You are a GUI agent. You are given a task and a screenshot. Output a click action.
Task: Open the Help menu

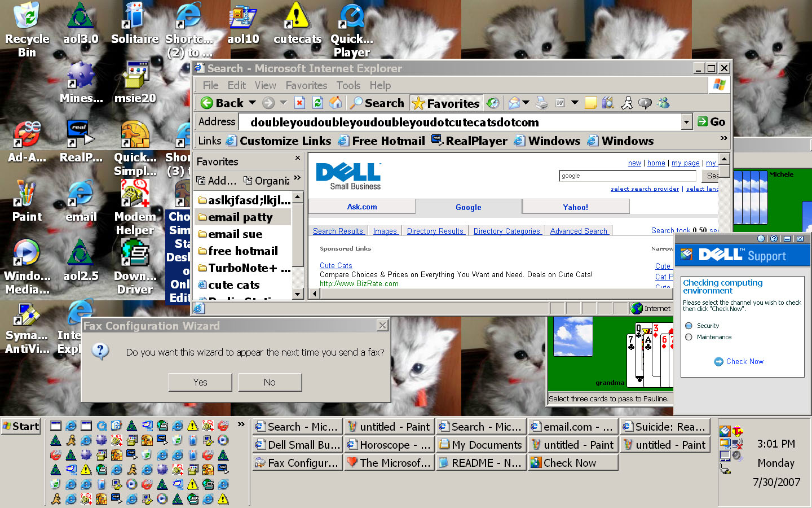[x=380, y=85]
